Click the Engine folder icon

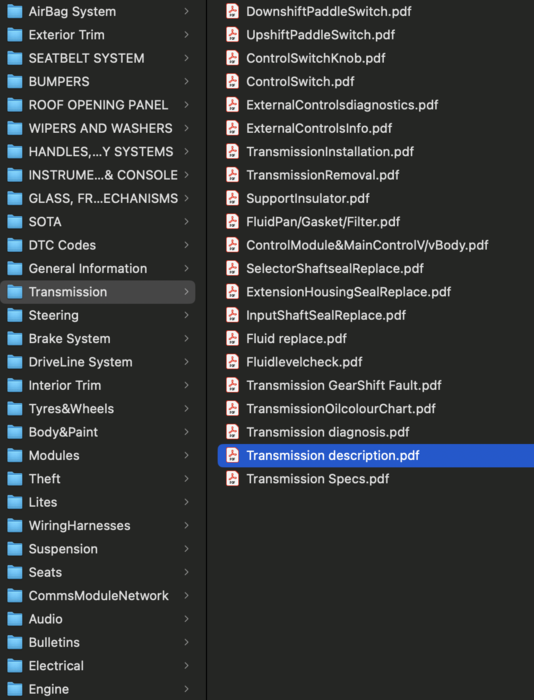15,689
